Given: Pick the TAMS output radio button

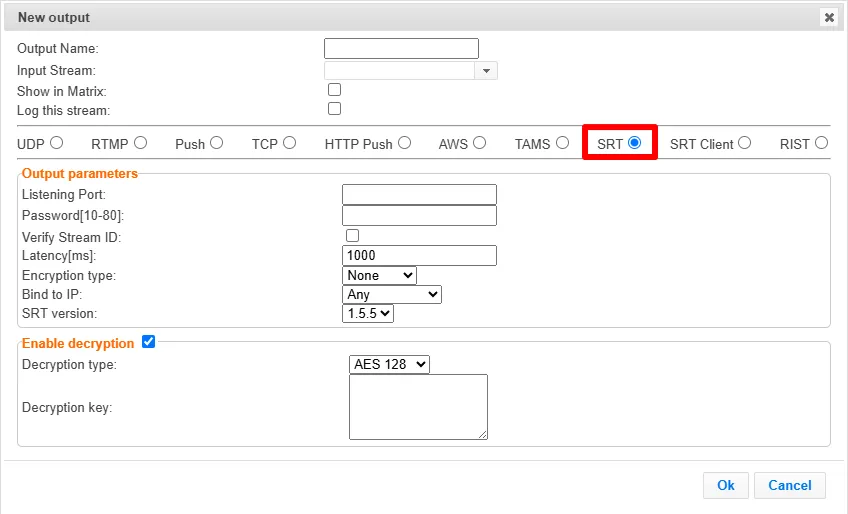Looking at the screenshot, I should (x=562, y=143).
